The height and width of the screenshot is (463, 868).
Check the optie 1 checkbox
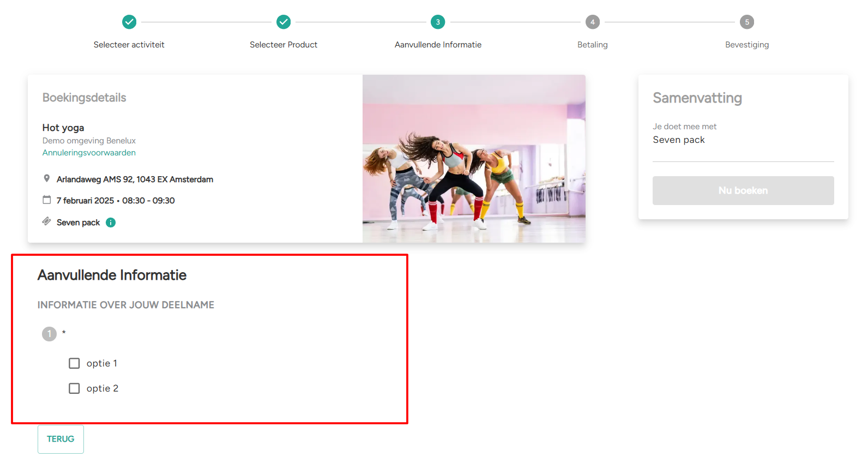(74, 363)
